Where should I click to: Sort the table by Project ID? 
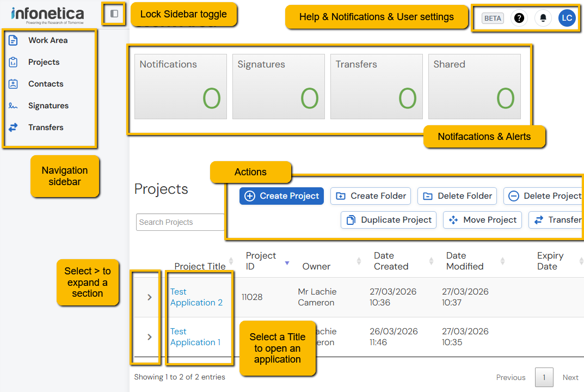(x=287, y=264)
